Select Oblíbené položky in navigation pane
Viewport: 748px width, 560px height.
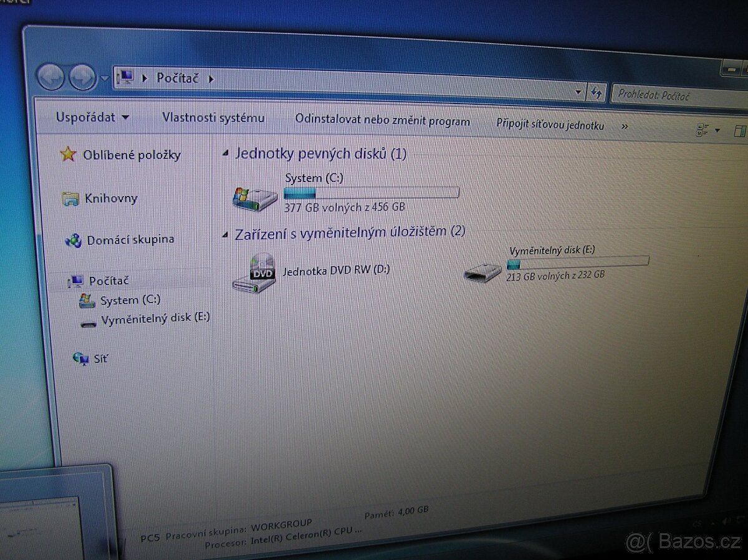(132, 155)
